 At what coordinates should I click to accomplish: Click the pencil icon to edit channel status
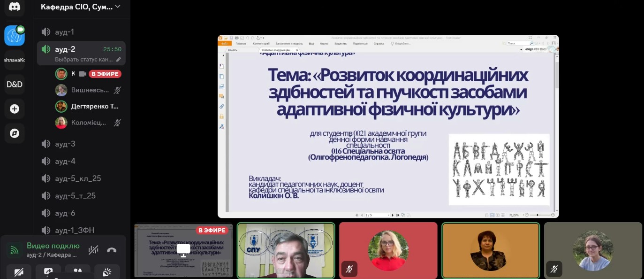[119, 60]
